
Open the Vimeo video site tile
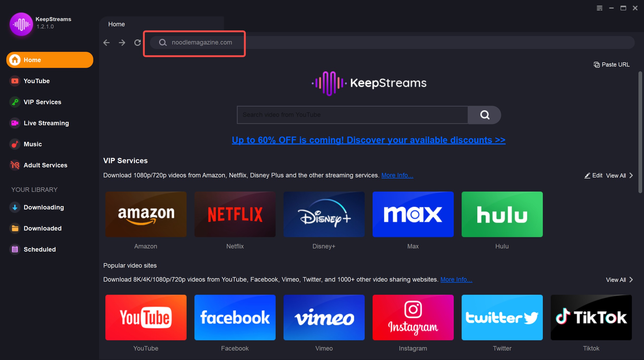(x=324, y=317)
